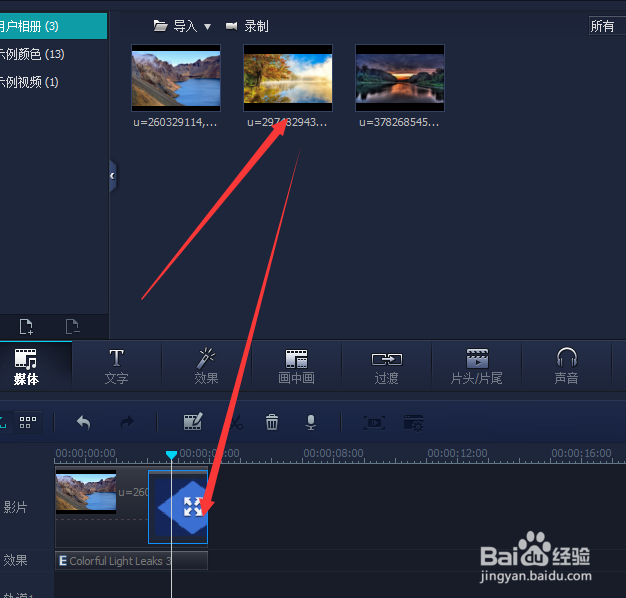This screenshot has height=598, width=626.
Task: Switch to the 画中画 picture-in-picture tab
Action: [296, 367]
